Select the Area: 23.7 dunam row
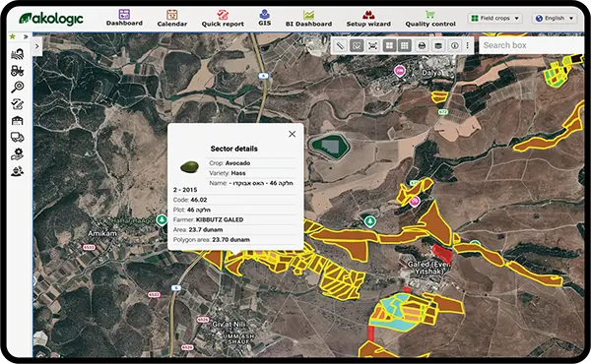Viewport: 591px width, 364px height. [x=234, y=229]
